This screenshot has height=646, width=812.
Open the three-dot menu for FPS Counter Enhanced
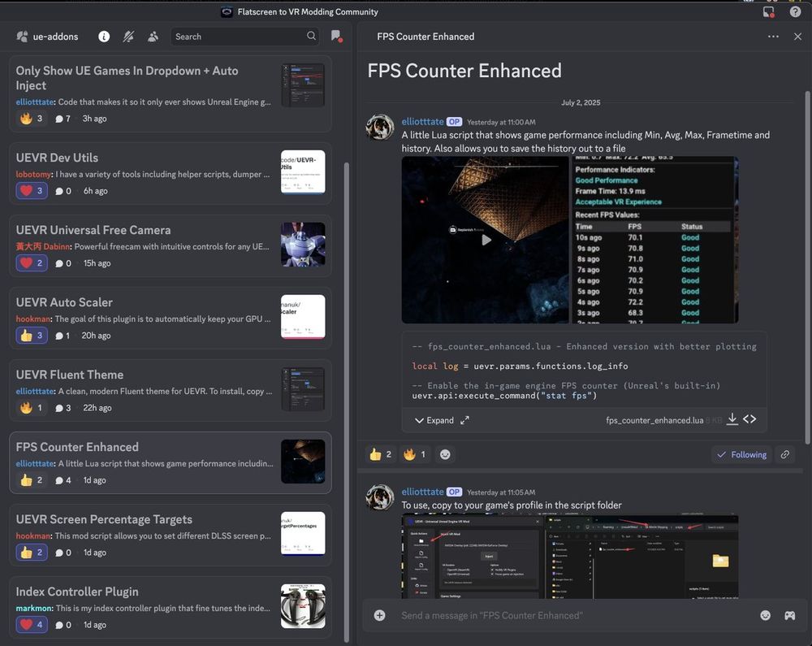coord(773,37)
